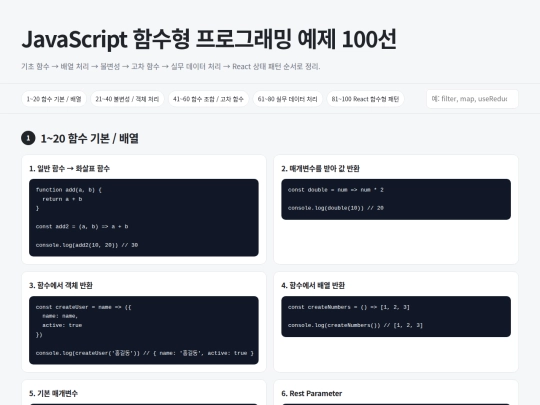
Task: Click the page title JavaScript 함수형 프로그래밍 예제 100선
Action: 209,39
